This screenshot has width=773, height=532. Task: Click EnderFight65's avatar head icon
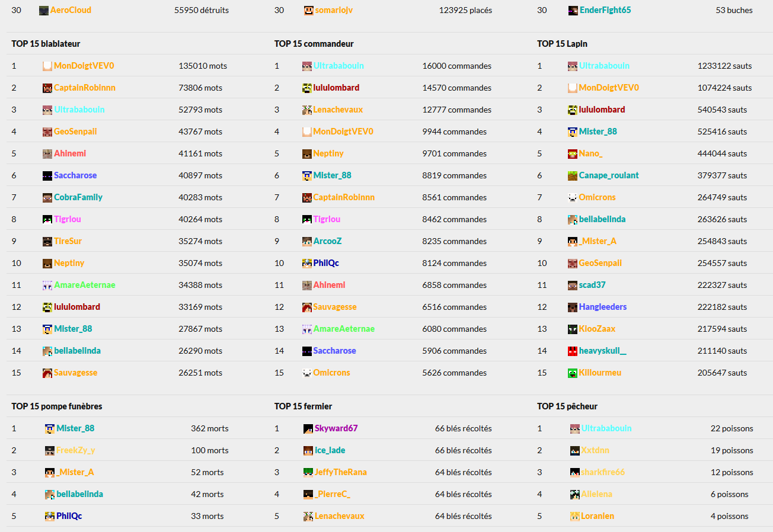point(573,10)
